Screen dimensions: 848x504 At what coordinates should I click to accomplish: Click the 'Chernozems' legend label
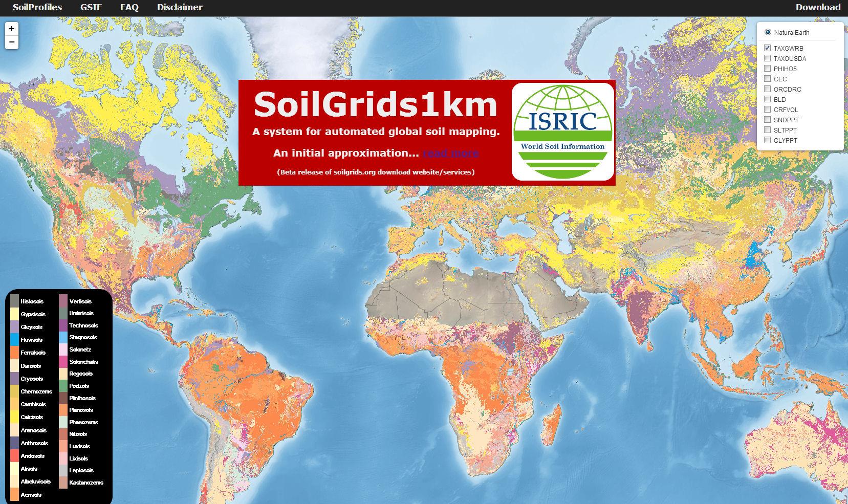coord(36,391)
